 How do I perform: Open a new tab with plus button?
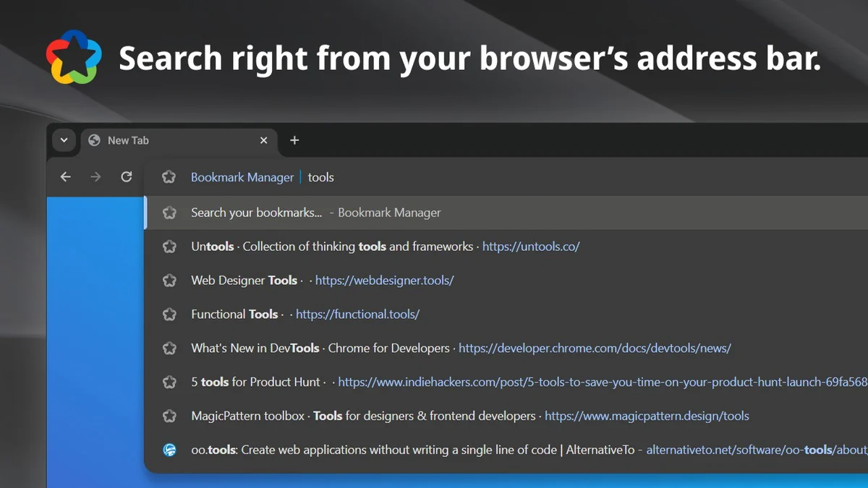294,140
